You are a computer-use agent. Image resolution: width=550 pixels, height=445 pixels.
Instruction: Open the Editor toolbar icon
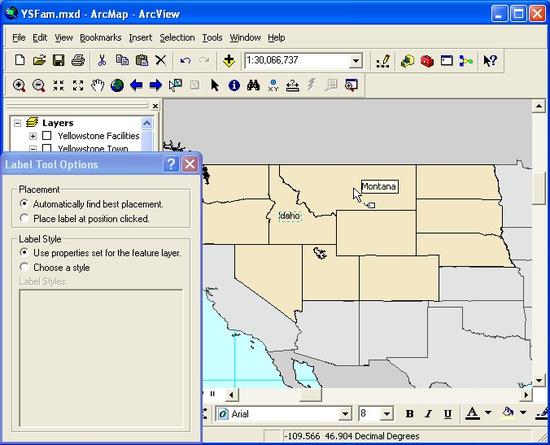click(x=383, y=61)
